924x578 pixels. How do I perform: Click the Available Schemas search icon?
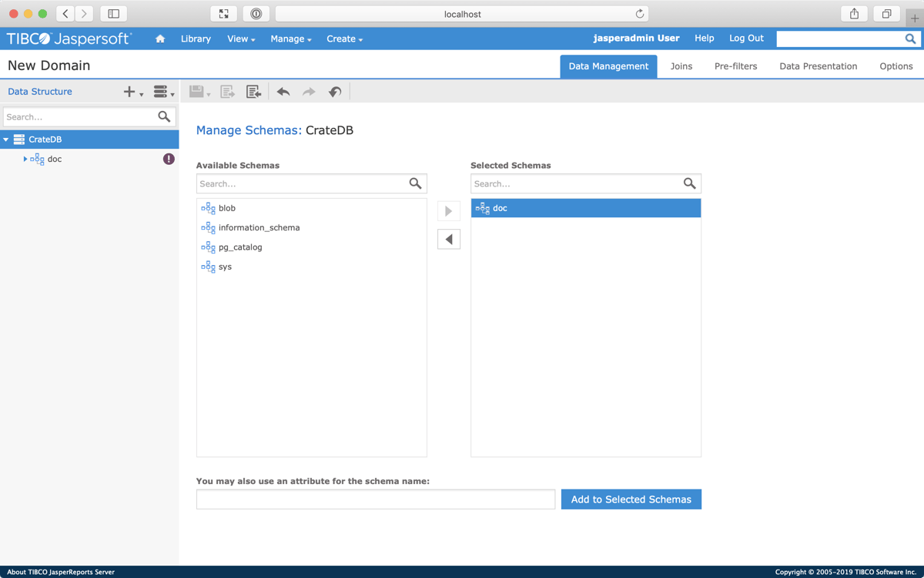coord(415,183)
